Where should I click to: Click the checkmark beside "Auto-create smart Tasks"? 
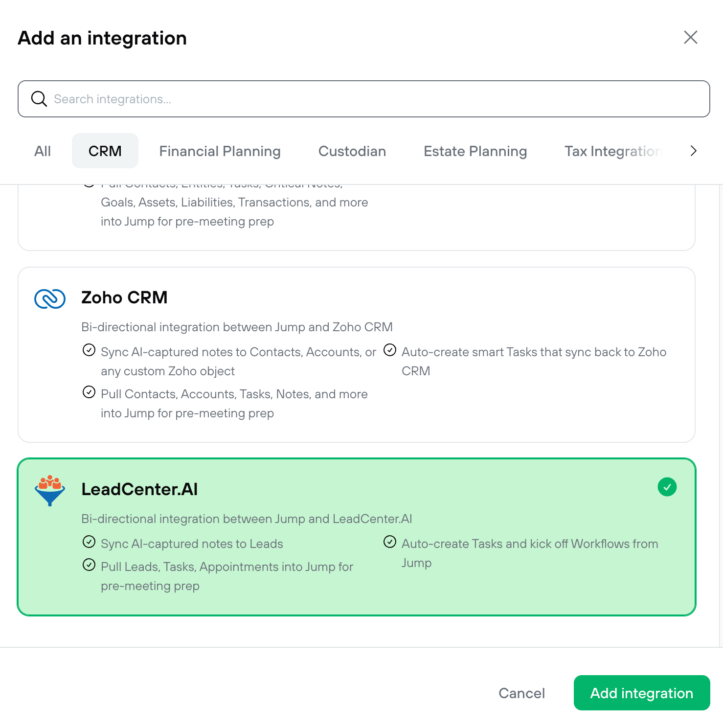[390, 350]
